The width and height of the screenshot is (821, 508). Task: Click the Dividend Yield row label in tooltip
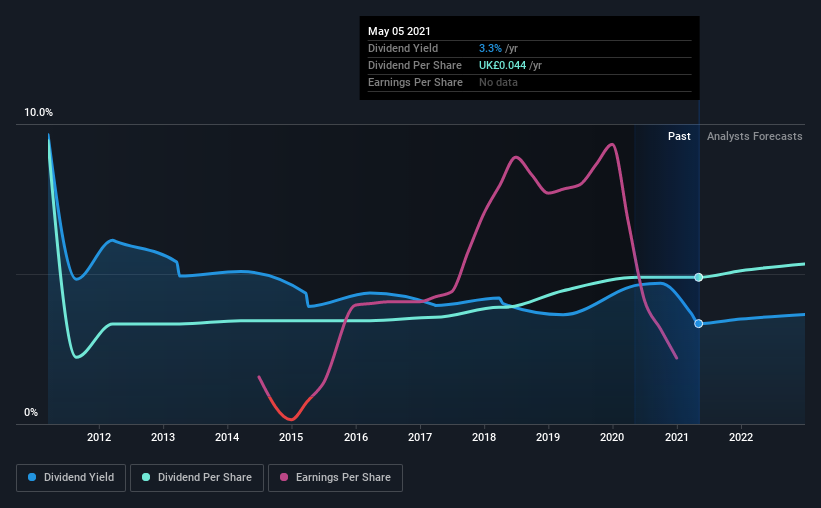pos(403,48)
